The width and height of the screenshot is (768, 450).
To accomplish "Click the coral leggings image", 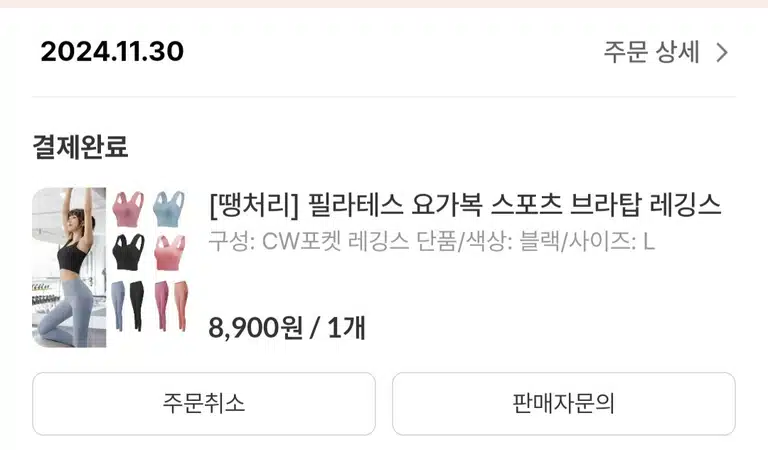I will [181, 306].
